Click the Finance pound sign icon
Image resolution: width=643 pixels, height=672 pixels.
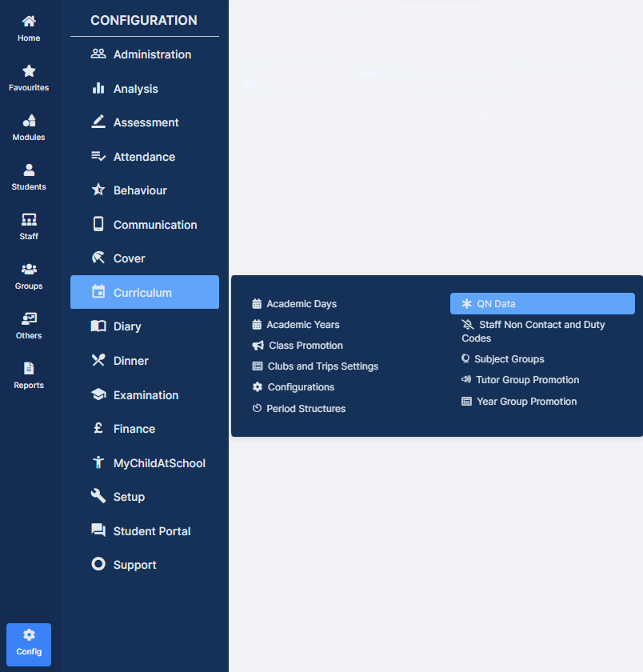click(98, 428)
